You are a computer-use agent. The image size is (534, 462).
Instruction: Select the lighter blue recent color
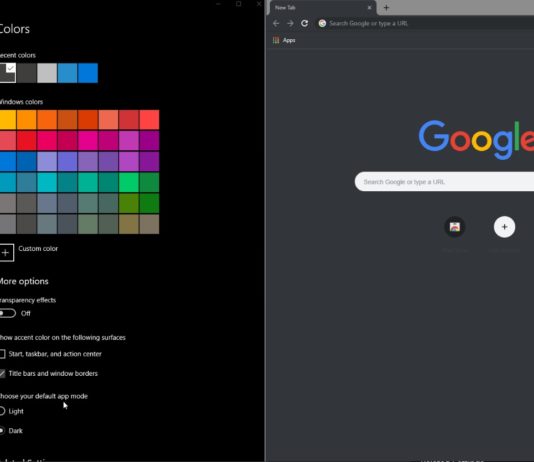point(67,73)
